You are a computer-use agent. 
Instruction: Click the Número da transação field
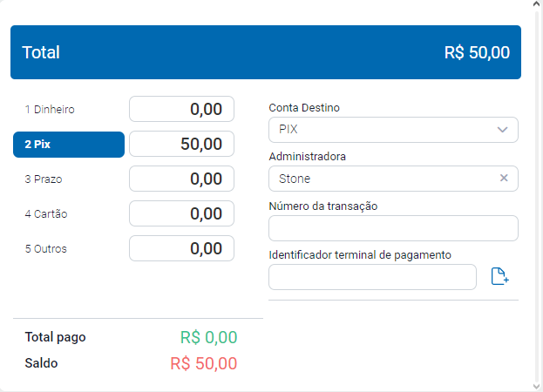[x=393, y=228]
